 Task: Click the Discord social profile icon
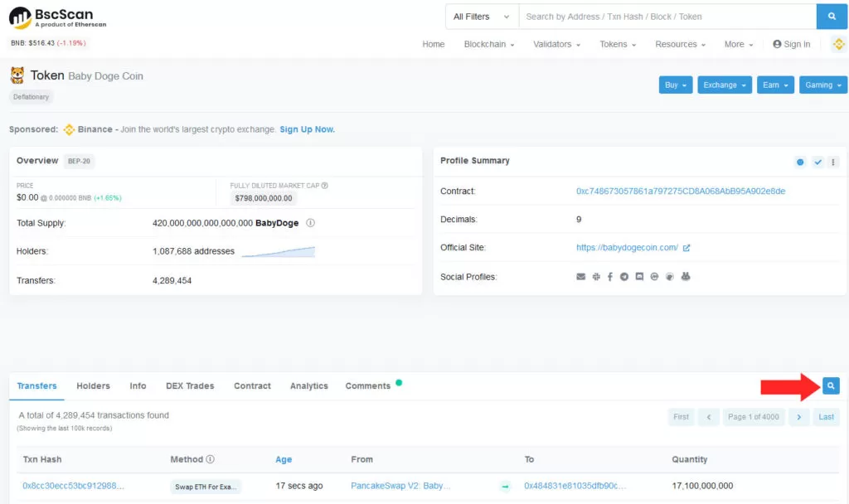point(639,277)
